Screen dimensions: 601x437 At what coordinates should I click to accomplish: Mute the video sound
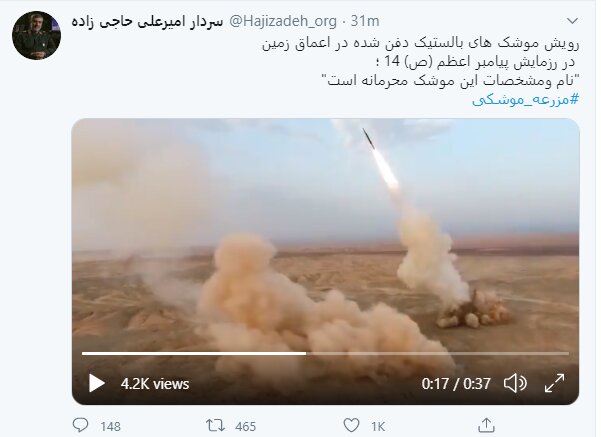(515, 383)
